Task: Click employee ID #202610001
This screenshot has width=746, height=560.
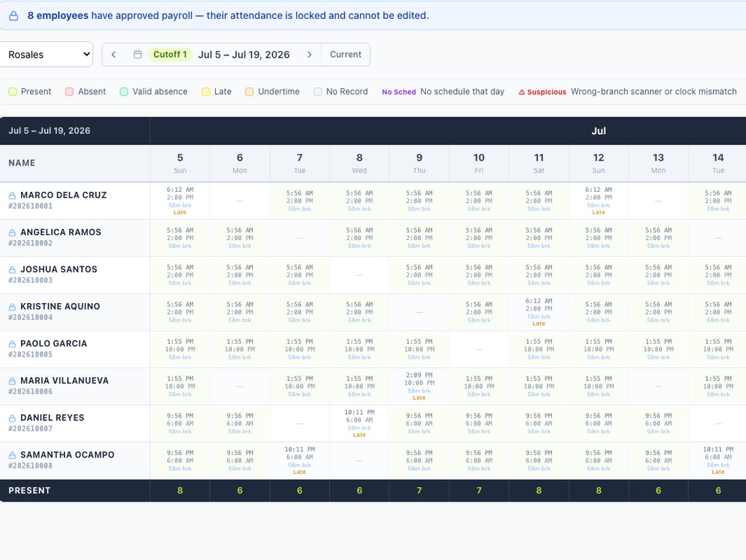Action: [x=31, y=206]
